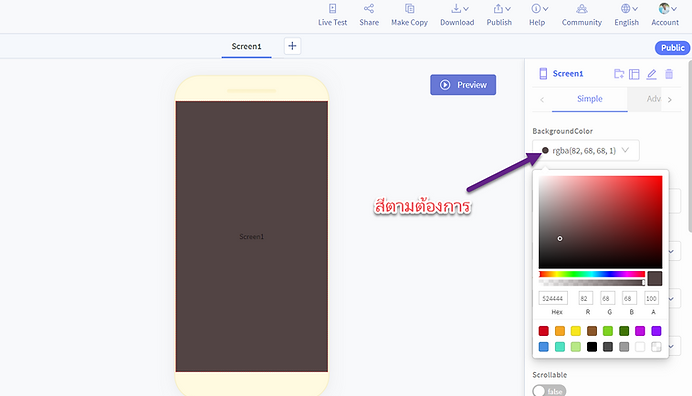
Task: Open the English language selector
Action: [x=627, y=15]
